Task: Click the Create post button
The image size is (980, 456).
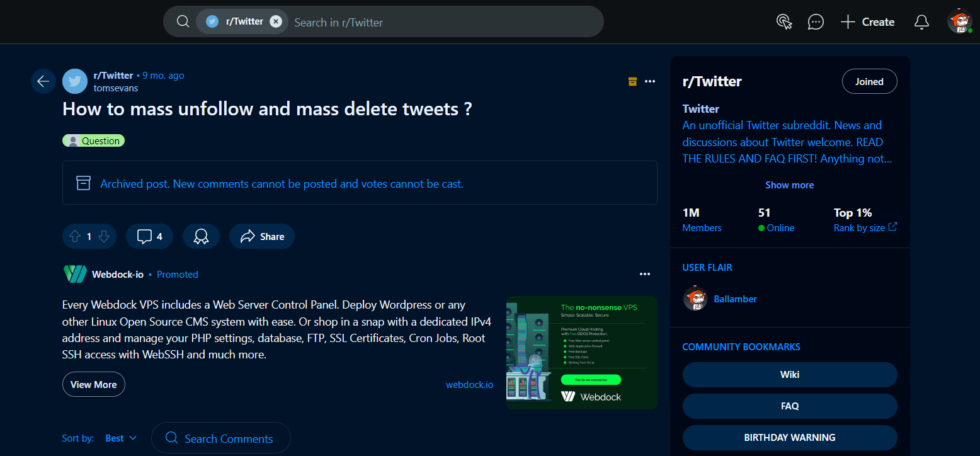Action: tap(867, 22)
